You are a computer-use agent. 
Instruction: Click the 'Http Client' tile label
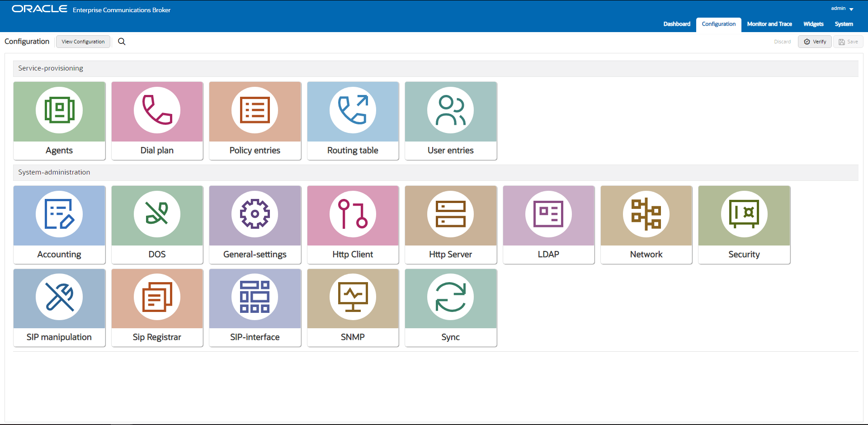pyautogui.click(x=353, y=255)
